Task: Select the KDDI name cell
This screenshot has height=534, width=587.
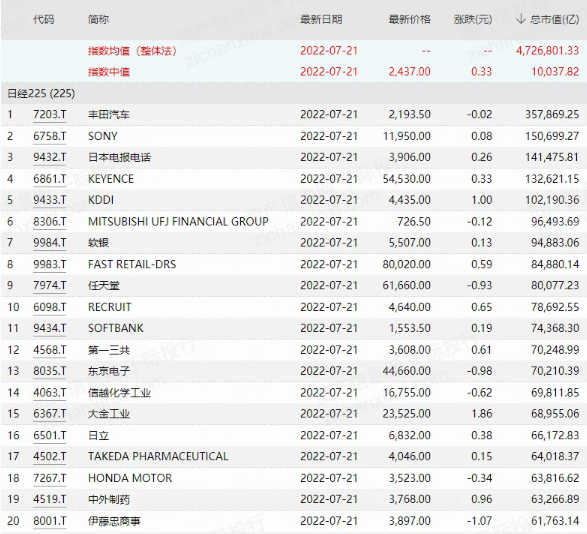Action: [101, 200]
